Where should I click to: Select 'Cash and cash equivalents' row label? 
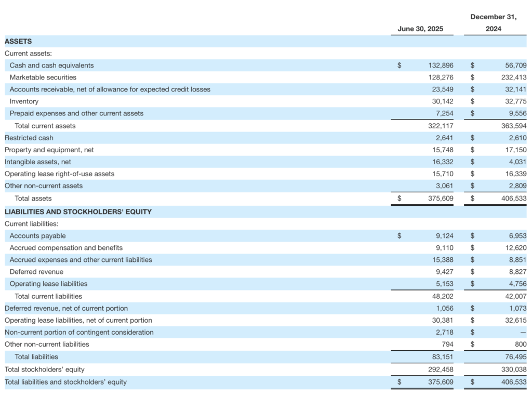tap(51, 65)
